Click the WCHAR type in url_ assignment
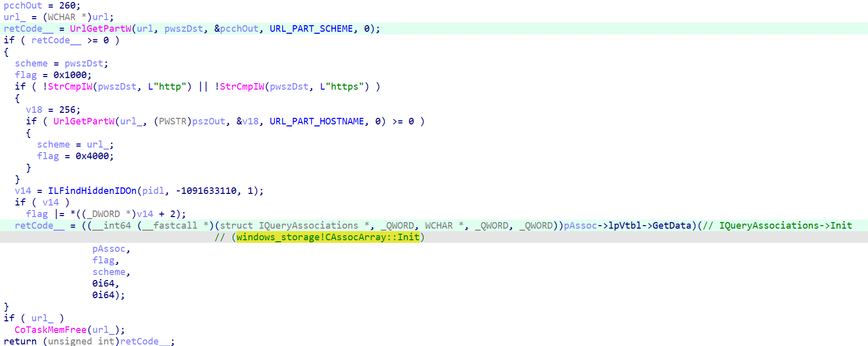 62,17
